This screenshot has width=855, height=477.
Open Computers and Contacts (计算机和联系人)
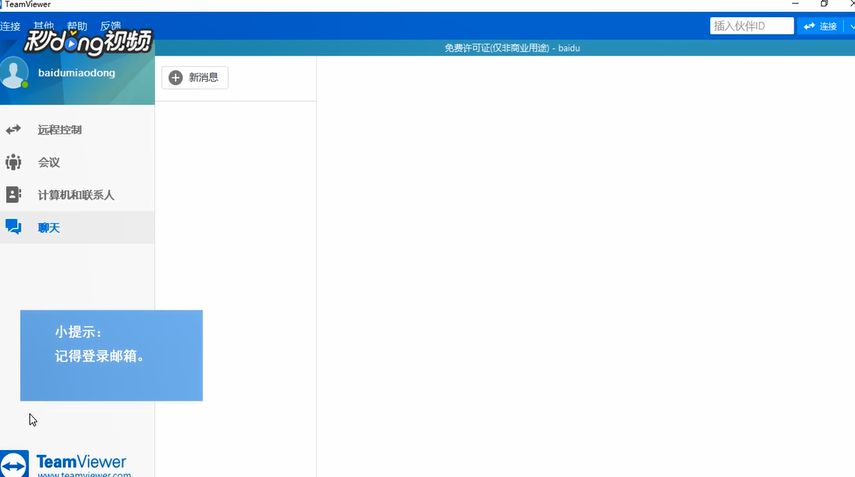coord(77,195)
